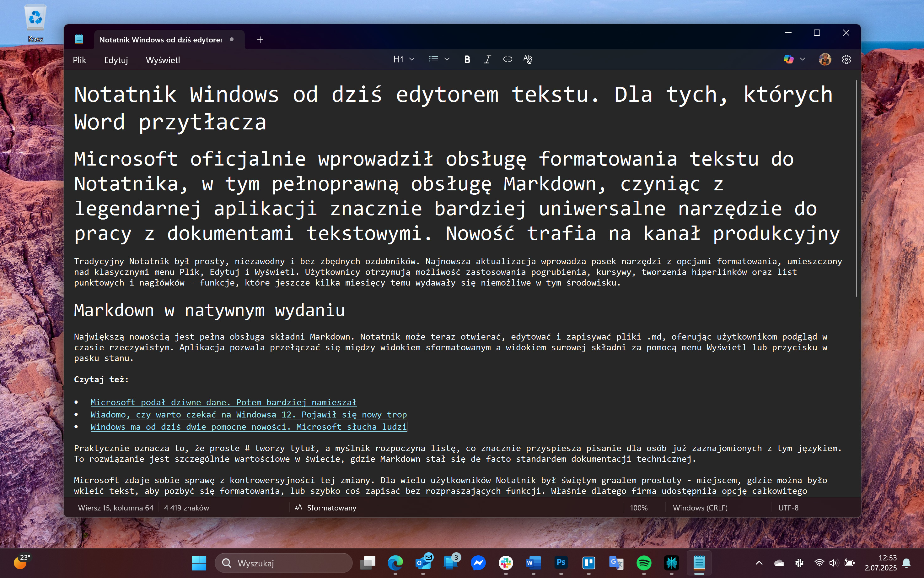
Task: Show hidden system tray icons chevron
Action: pyautogui.click(x=759, y=563)
